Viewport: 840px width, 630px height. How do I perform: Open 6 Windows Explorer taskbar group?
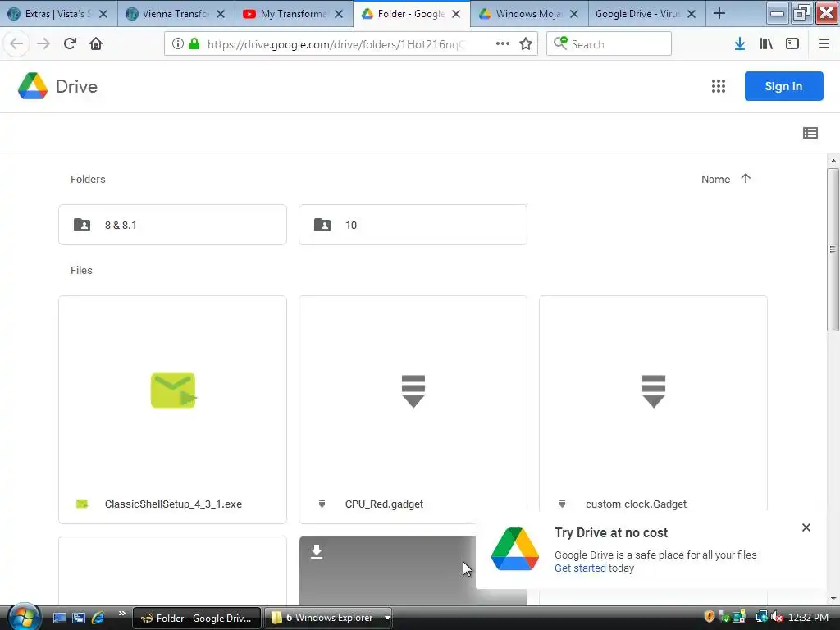click(328, 618)
